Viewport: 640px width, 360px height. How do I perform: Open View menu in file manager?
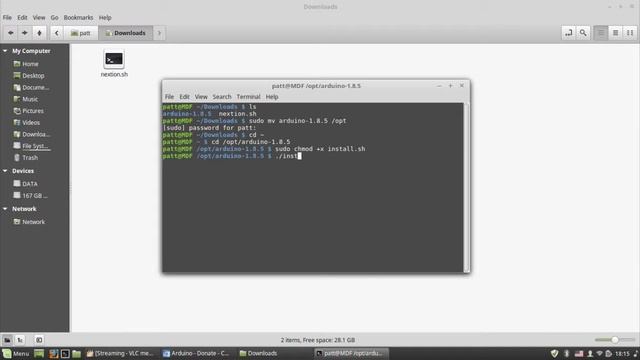coord(39,18)
